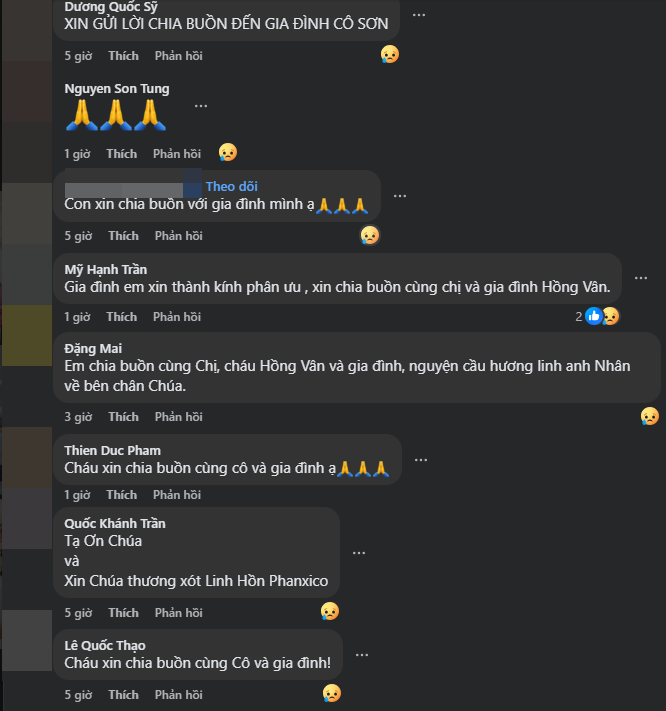Screen dimensions: 666x711
Task: Click sad reaction under Nguyen Son Tung's comment
Action: (x=228, y=152)
